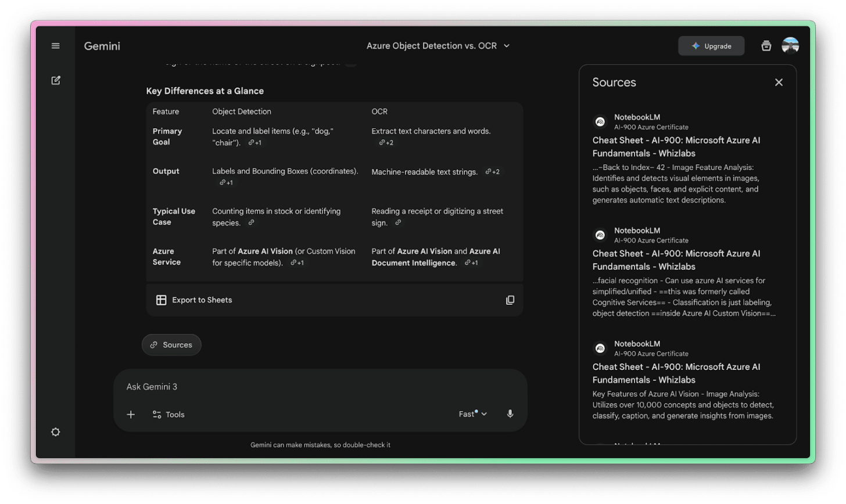
Task: Click the microphone voice input icon
Action: (510, 414)
